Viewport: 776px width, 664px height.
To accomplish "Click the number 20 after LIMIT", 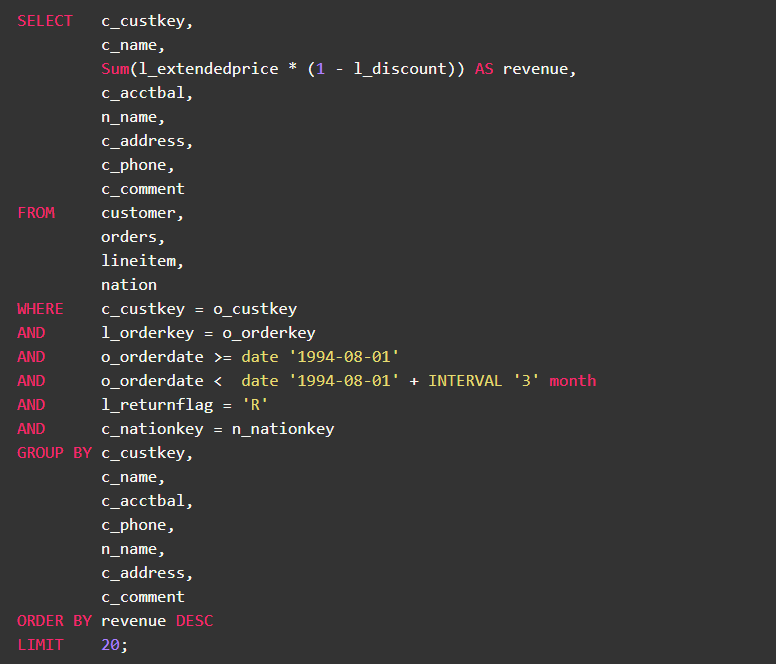I will [110, 645].
